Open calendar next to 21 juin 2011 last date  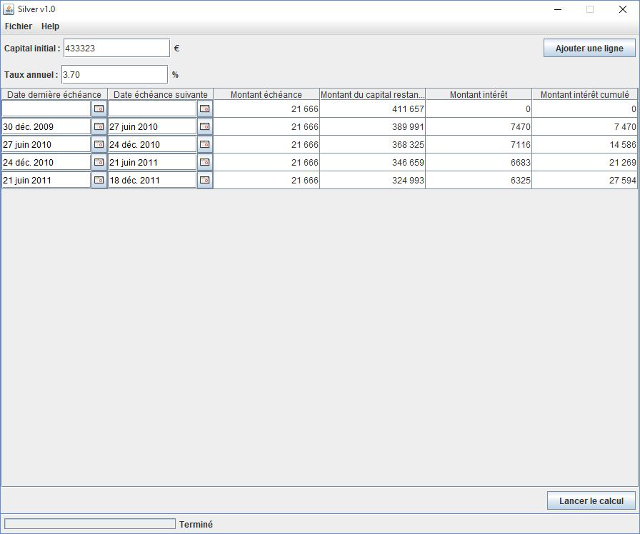99,180
